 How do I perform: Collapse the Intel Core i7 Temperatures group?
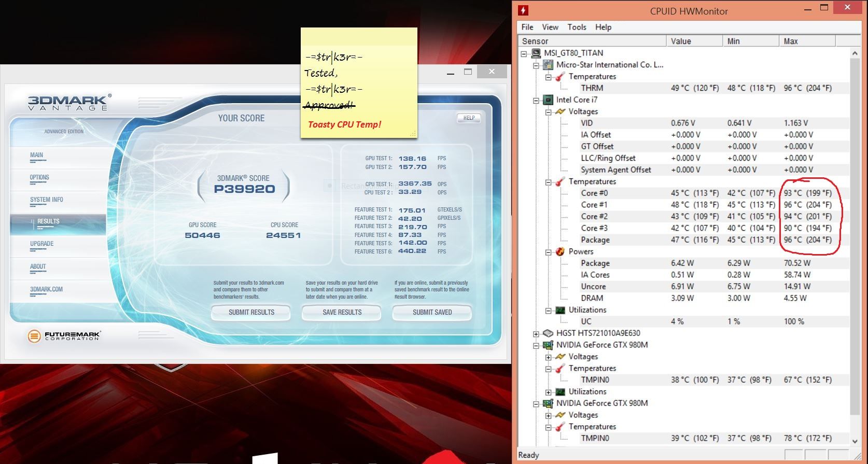coord(548,182)
